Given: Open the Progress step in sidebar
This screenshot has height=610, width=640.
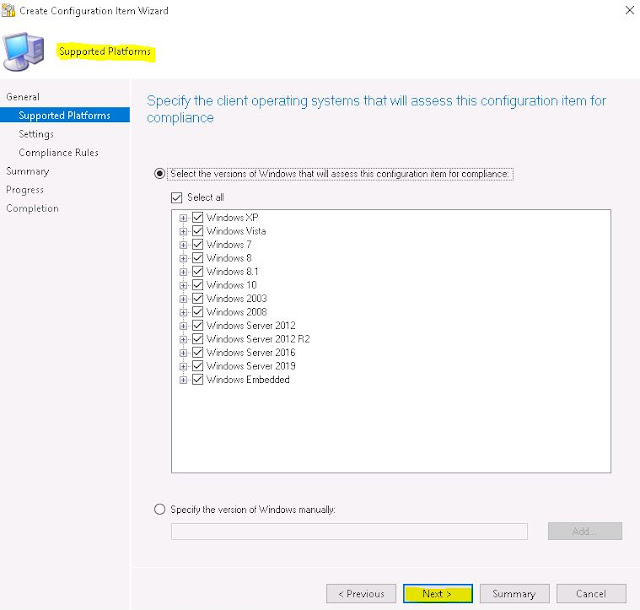Looking at the screenshot, I should click(25, 190).
